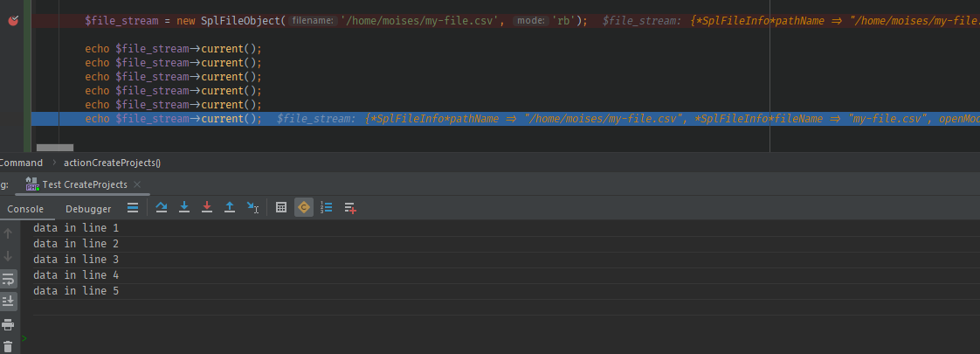
Task: Click the Step Out arrow icon
Action: coord(230,208)
